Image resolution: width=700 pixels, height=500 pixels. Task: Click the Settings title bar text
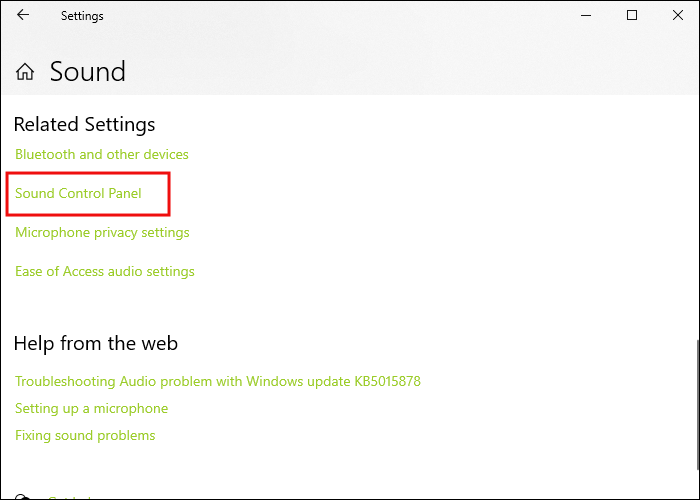point(82,16)
